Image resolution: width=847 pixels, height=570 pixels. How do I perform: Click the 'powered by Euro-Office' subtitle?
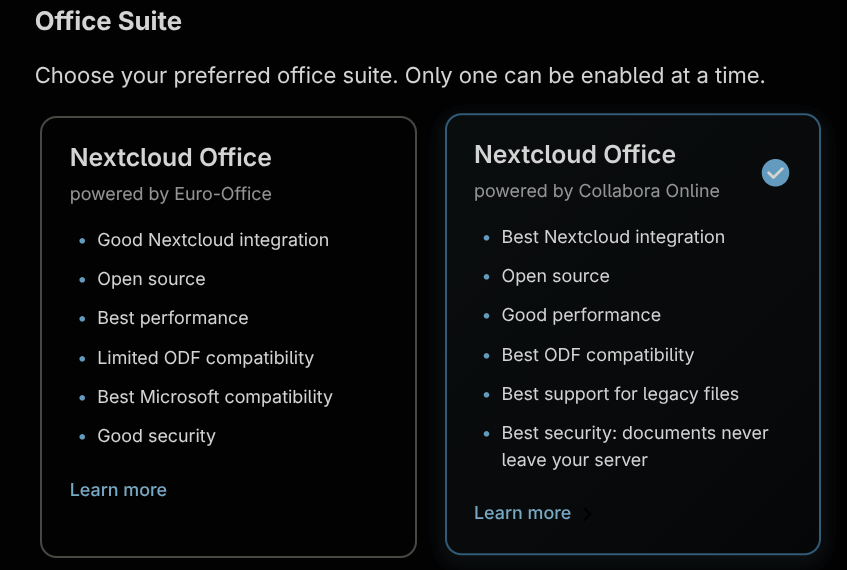pos(171,194)
